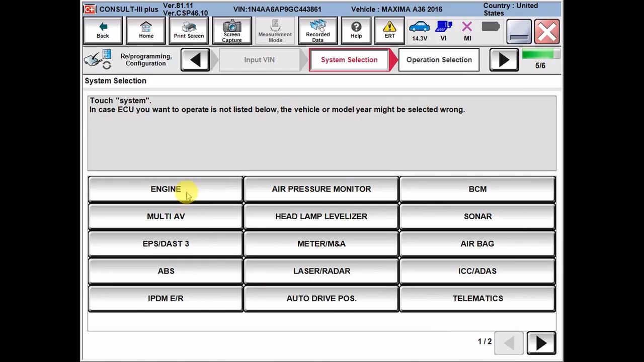Click the Print Screen icon
The image size is (644, 362).
[189, 31]
